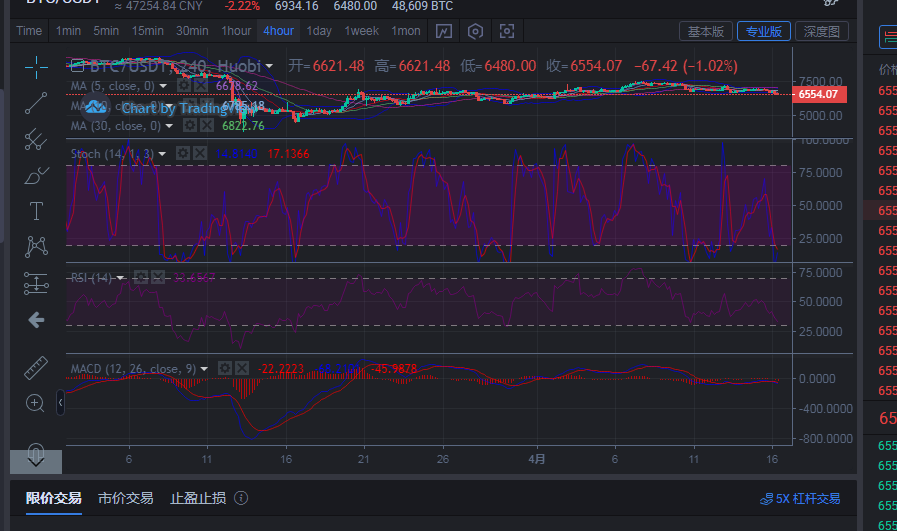This screenshot has height=531, width=897.
Task: Select the text annotation tool
Action: tap(36, 211)
